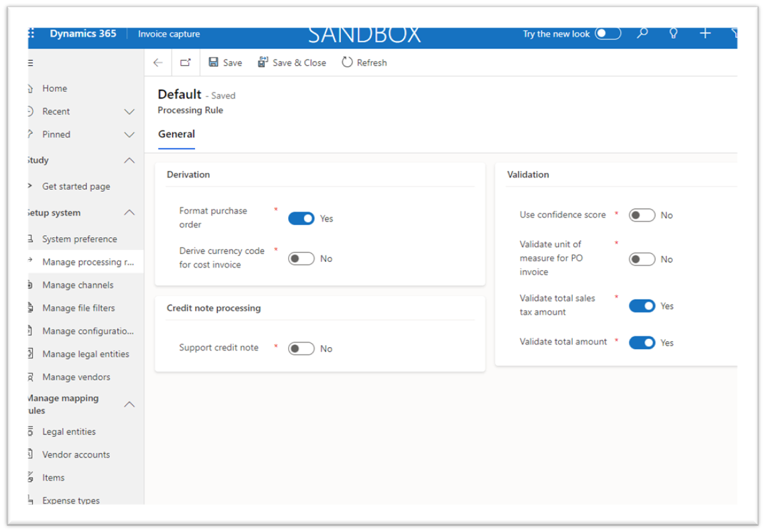Collapse the Setup system section
This screenshot has height=532, width=765.
pyautogui.click(x=129, y=212)
